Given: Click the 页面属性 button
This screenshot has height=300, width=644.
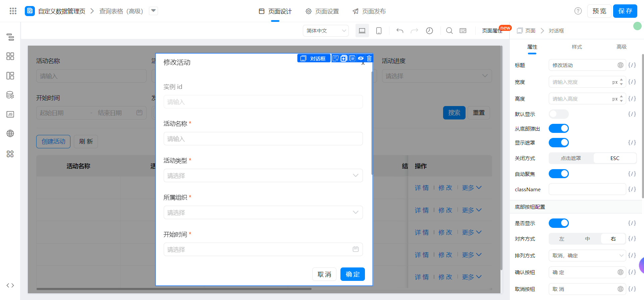Looking at the screenshot, I should click(x=492, y=31).
